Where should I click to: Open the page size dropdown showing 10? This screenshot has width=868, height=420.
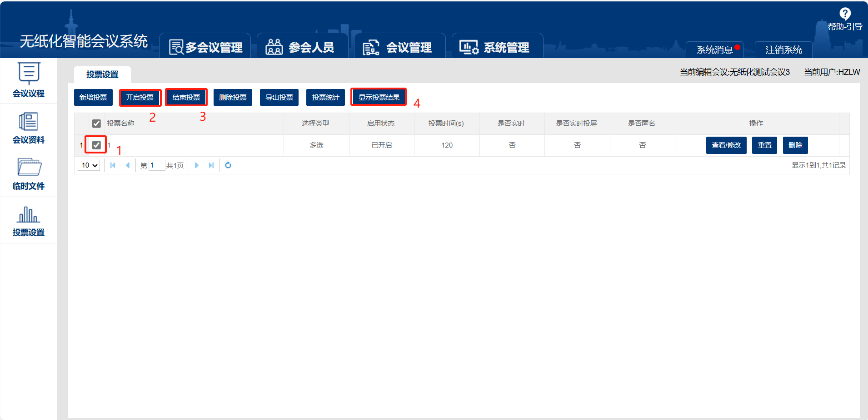click(89, 165)
